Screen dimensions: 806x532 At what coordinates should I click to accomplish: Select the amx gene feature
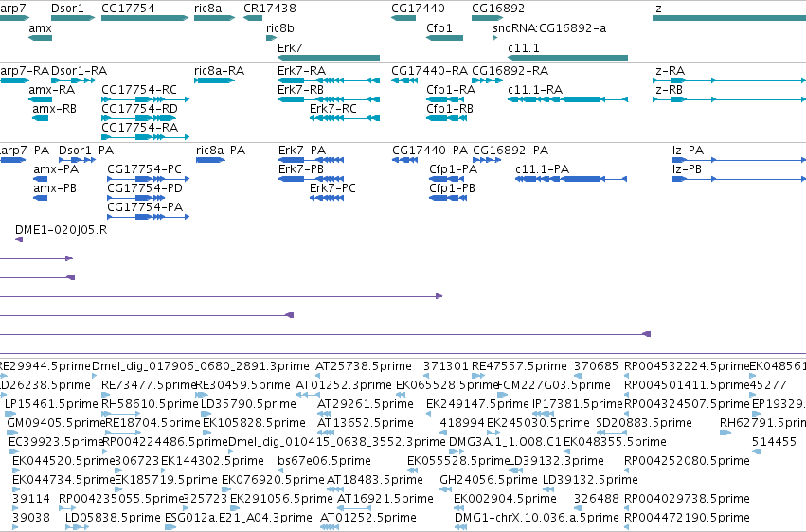coord(40,38)
